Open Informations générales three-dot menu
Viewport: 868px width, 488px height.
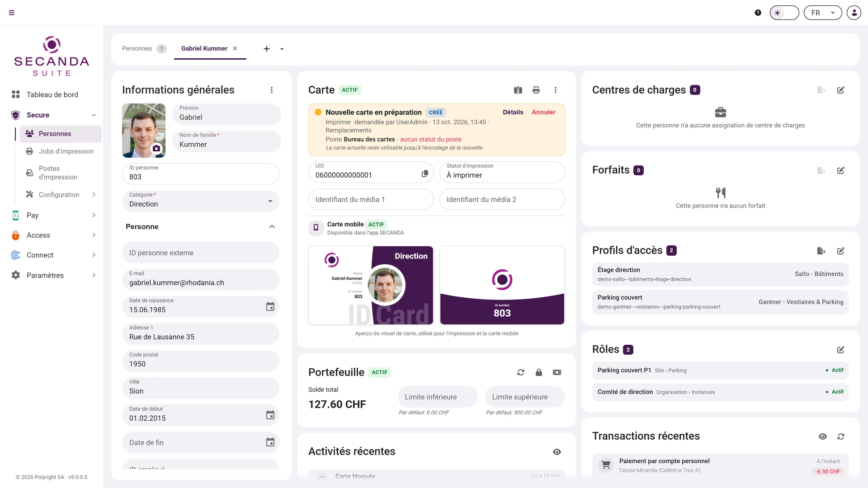272,90
